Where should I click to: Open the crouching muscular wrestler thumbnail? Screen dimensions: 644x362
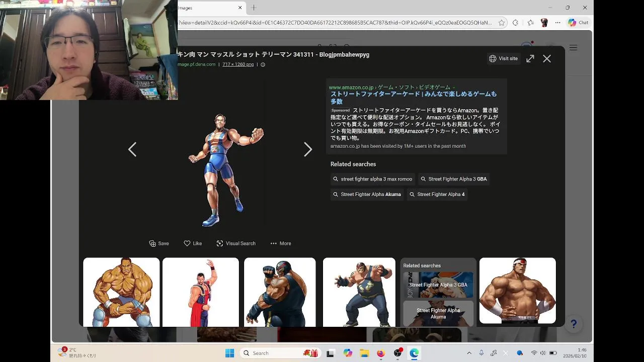tap(121, 292)
